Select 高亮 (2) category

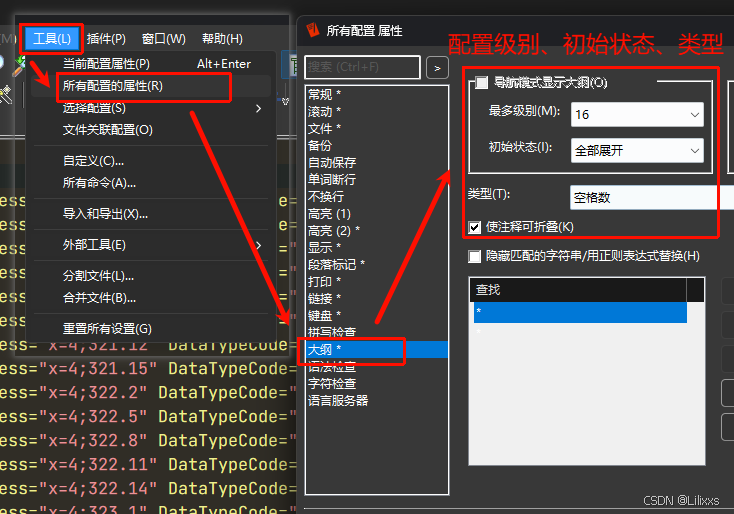376,230
